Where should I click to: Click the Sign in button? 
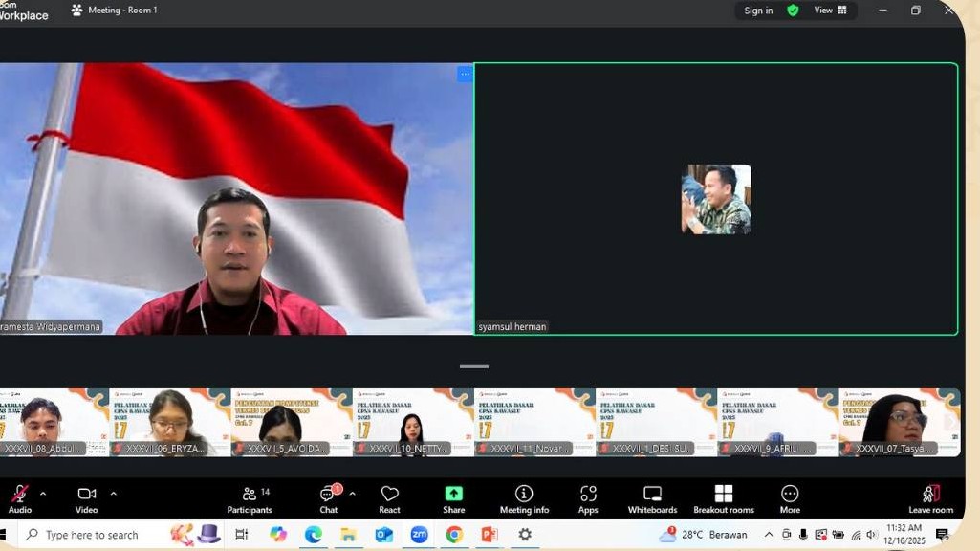[758, 11]
